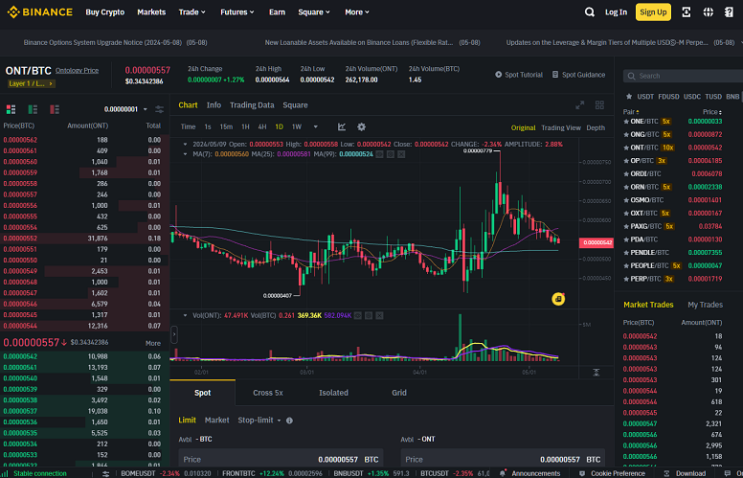Viewport: 743px width, 478px height.
Task: Click the Binance logo
Action: [x=40, y=12]
